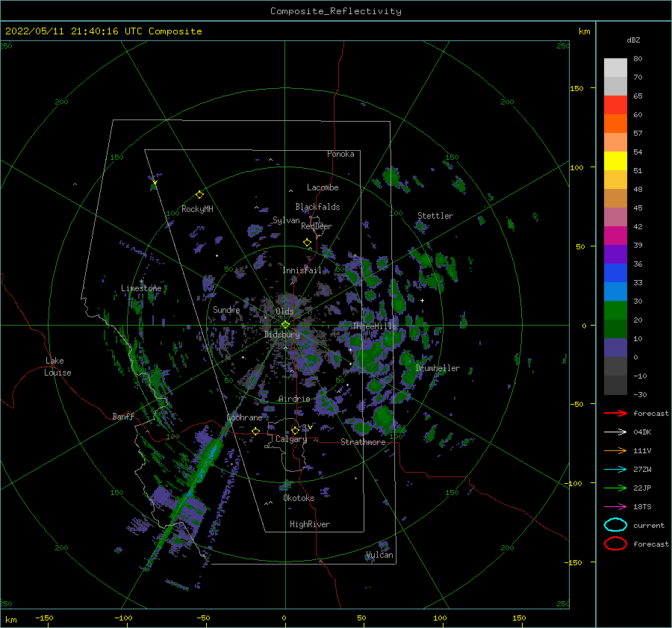Click the yellow diamond marker below RedDeer
Screen dimensions: 672x628
(307, 243)
